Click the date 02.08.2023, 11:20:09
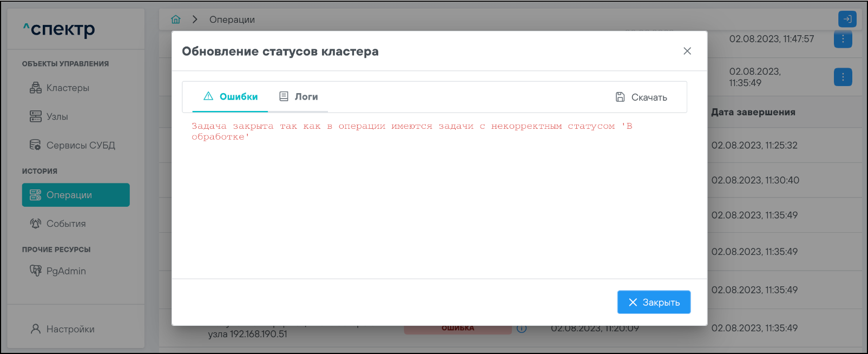Screen dimensions: 868x354 click(595, 328)
